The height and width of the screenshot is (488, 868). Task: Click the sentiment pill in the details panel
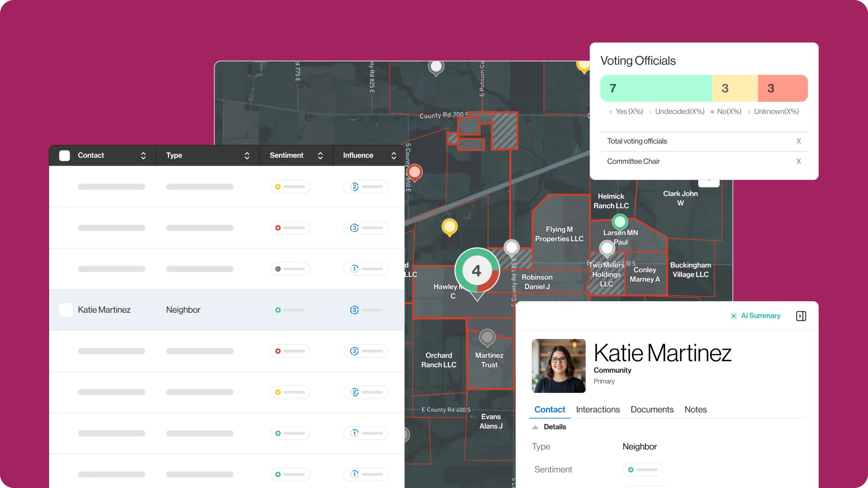coord(643,470)
